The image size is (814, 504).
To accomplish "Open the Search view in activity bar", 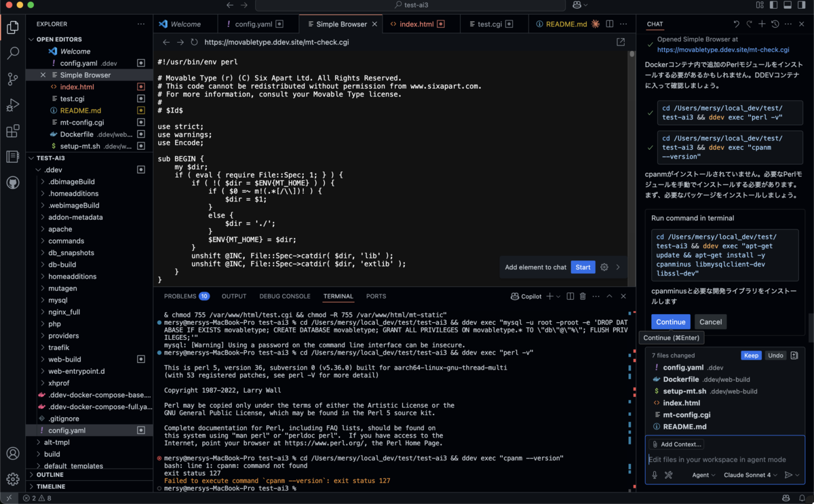I will tap(13, 53).
